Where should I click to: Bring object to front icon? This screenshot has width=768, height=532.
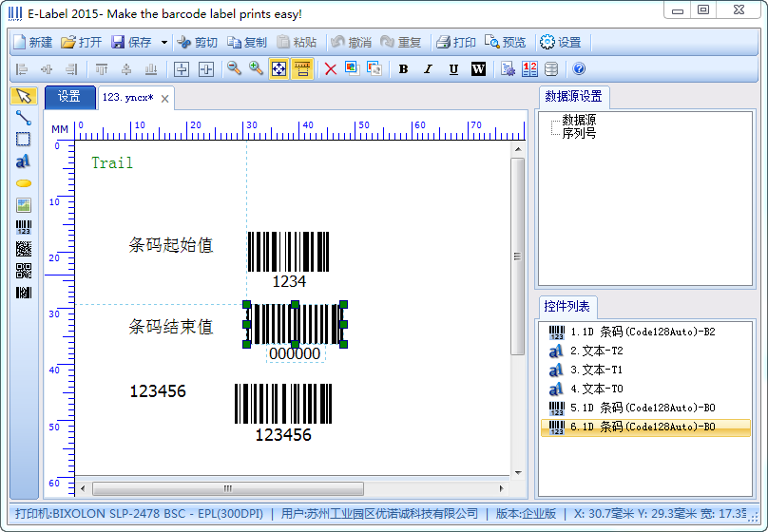pyautogui.click(x=353, y=68)
